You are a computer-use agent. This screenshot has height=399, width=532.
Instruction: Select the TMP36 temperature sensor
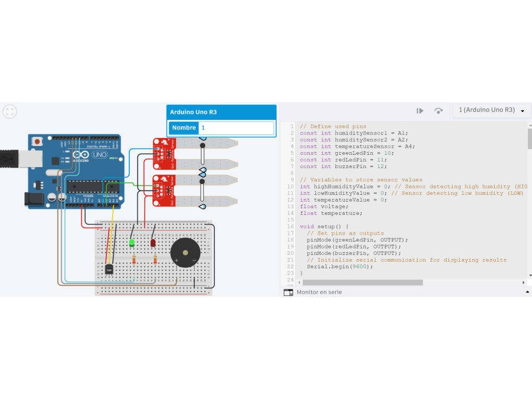110,269
